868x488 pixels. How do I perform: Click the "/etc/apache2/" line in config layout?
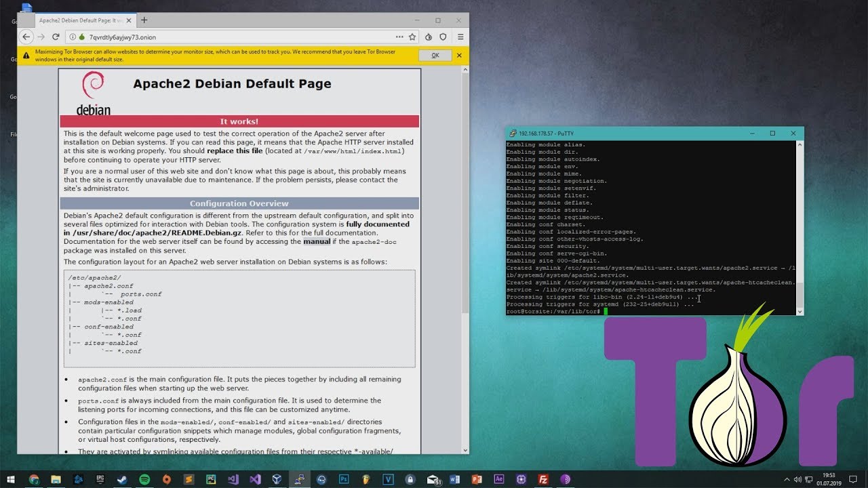(x=95, y=278)
